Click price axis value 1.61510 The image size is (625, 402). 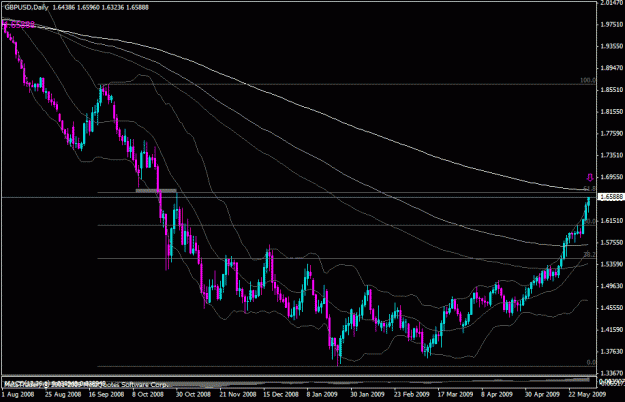coord(611,221)
